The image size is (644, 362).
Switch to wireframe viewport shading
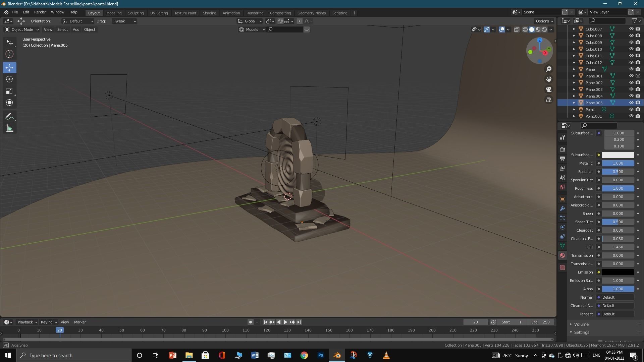(525, 29)
